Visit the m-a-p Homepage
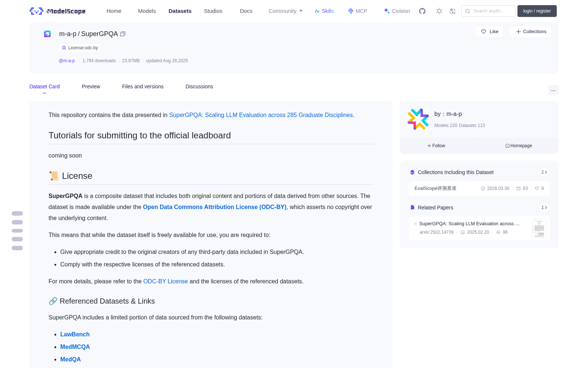The image size is (588, 368). 519,146
